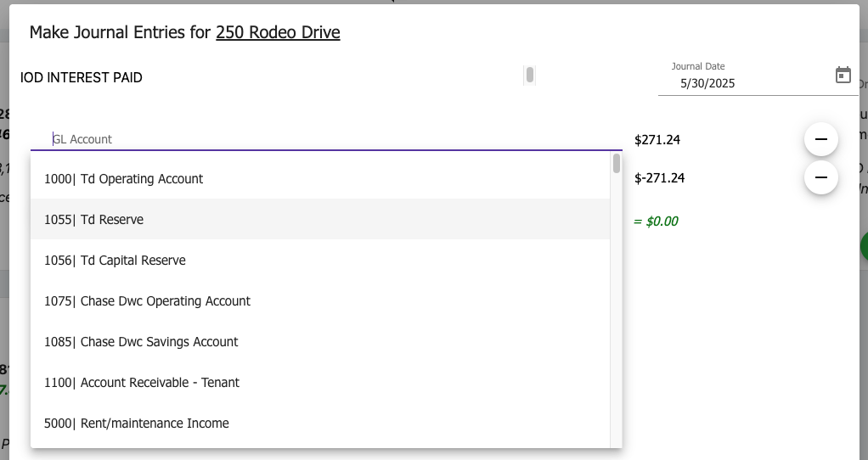Focus the GL Account input field

tap(326, 139)
